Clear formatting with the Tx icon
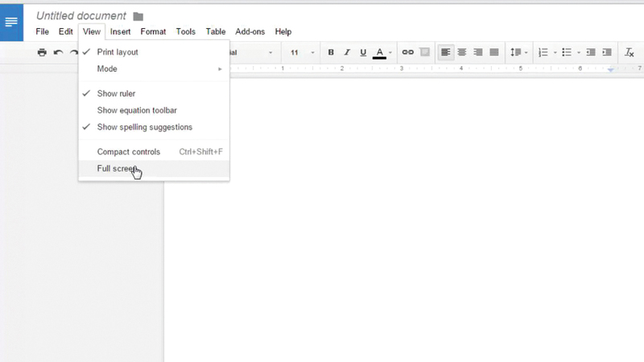This screenshot has width=644, height=362. coord(630,52)
